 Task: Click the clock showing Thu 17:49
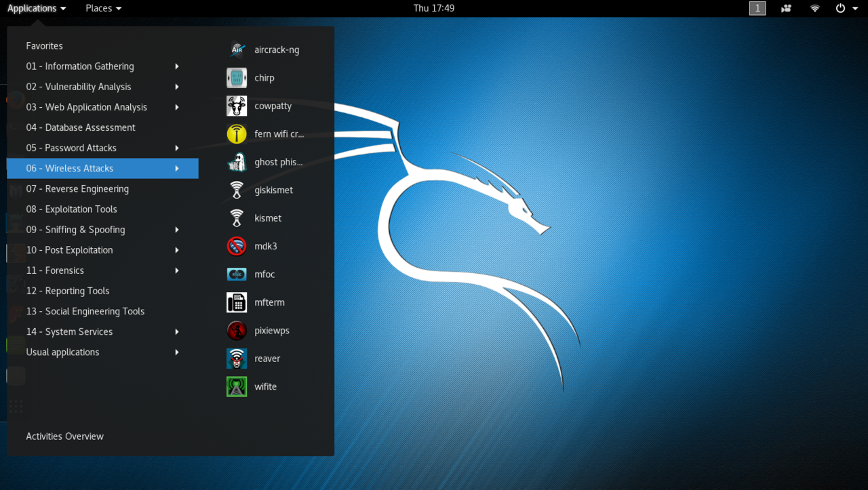pyautogui.click(x=434, y=8)
